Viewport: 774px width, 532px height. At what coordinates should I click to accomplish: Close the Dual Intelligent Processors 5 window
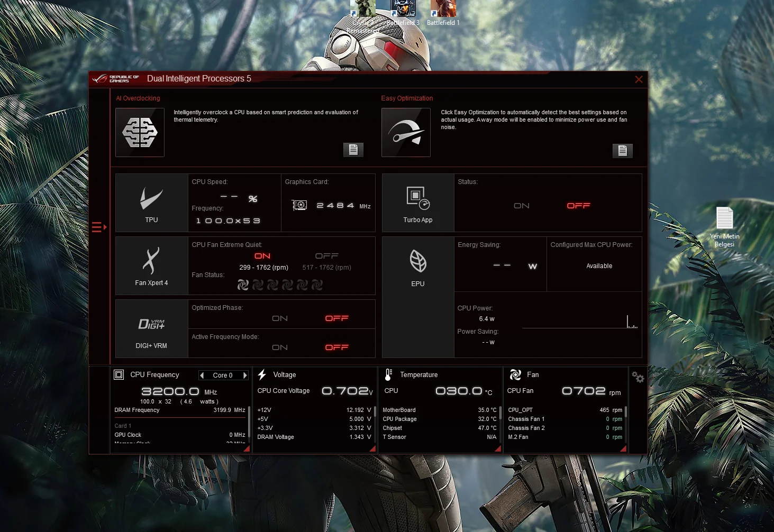click(x=639, y=79)
